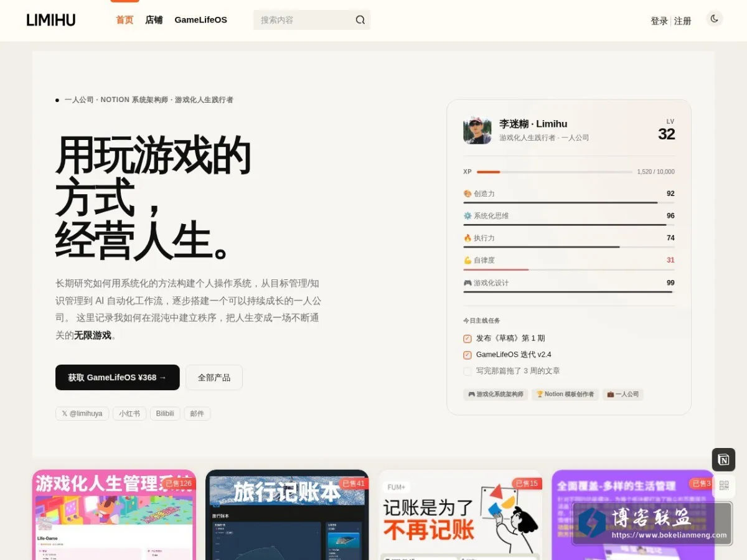Open 全面覆盖-多样的生活管理 product card
The image size is (747, 560).
(x=633, y=515)
